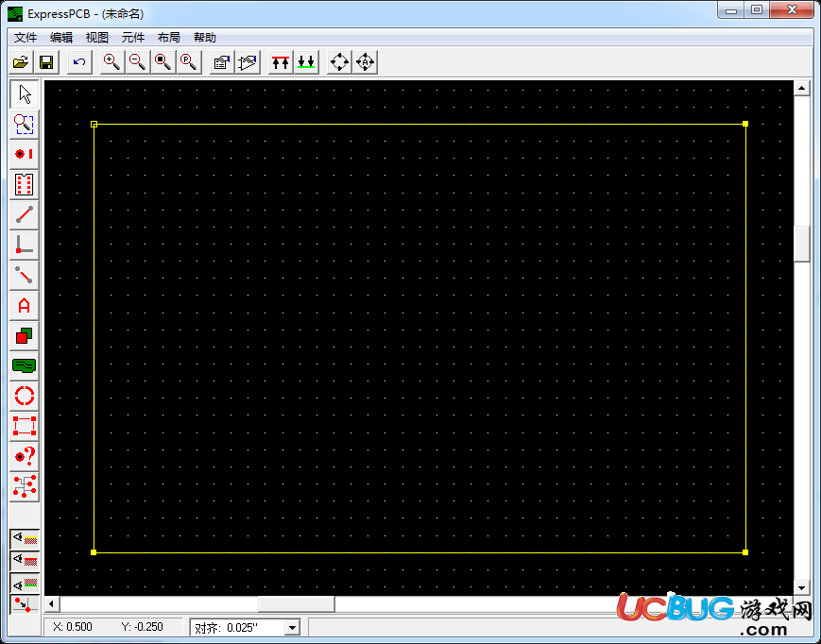The height and width of the screenshot is (644, 821).
Task: Open the 文件 menu
Action: (x=26, y=38)
